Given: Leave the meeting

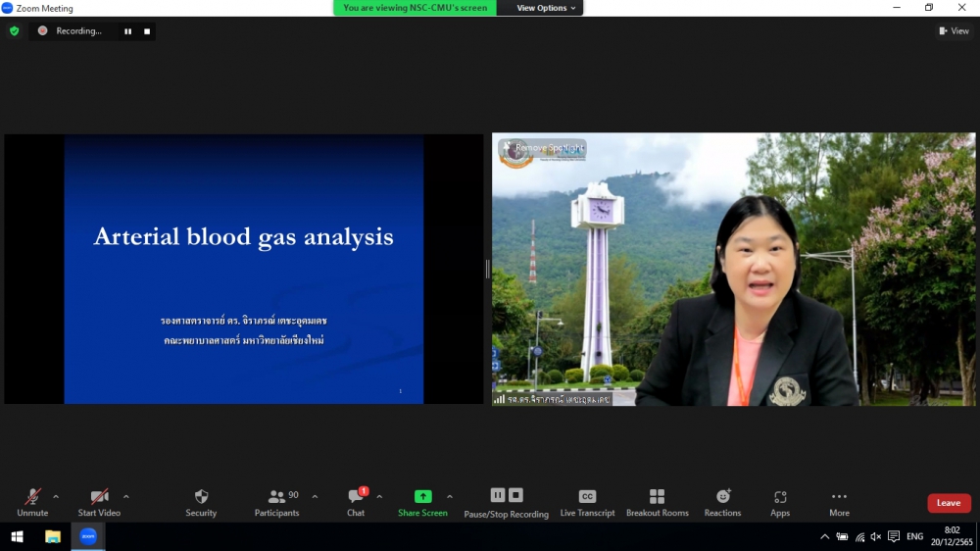Looking at the screenshot, I should point(949,503).
